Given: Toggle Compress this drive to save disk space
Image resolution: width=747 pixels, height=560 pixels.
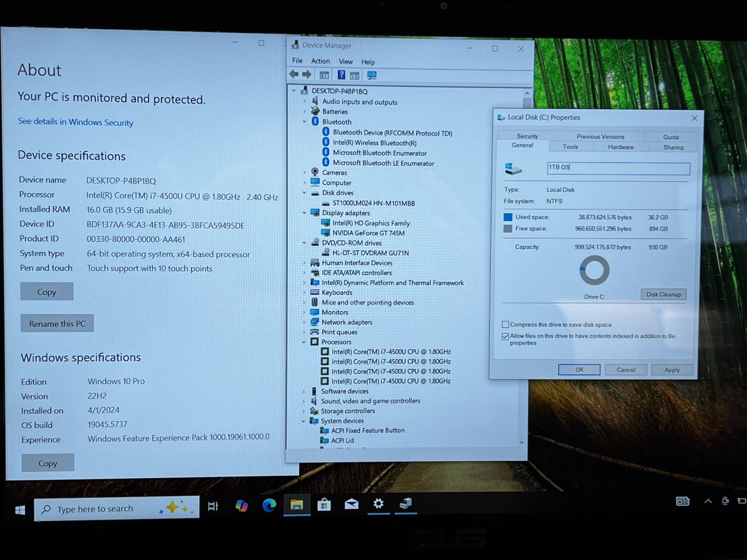Looking at the screenshot, I should click(505, 324).
